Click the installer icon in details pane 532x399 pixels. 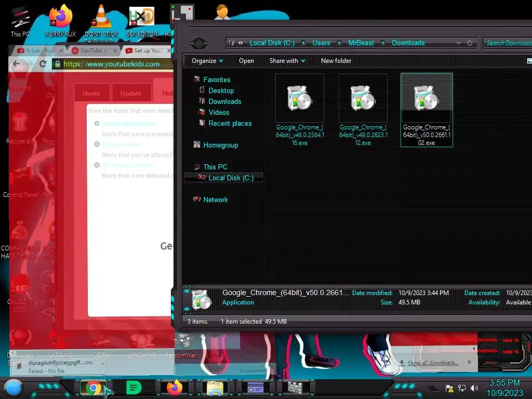tap(201, 300)
